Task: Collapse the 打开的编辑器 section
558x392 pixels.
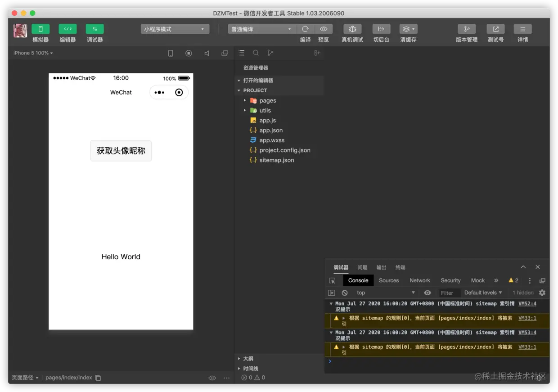Action: point(279,81)
